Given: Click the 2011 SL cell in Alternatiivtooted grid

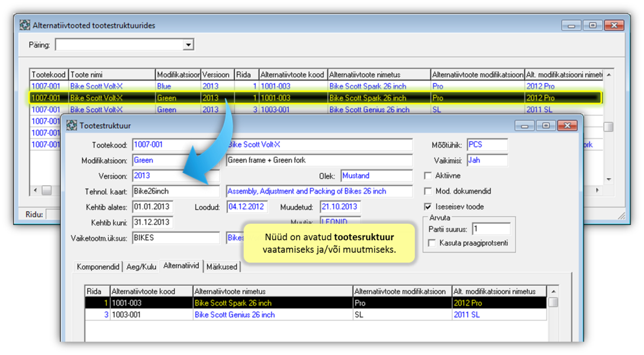Looking at the screenshot, I should point(563,109).
